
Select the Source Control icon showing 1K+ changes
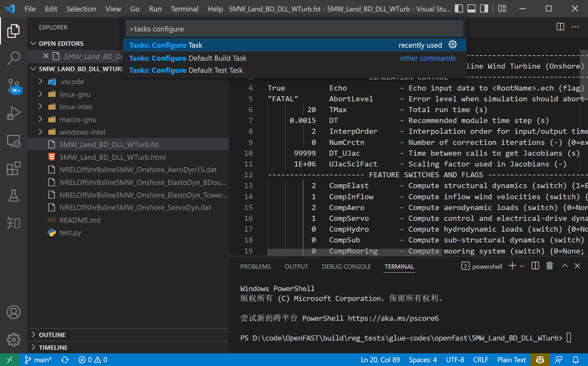(x=13, y=86)
